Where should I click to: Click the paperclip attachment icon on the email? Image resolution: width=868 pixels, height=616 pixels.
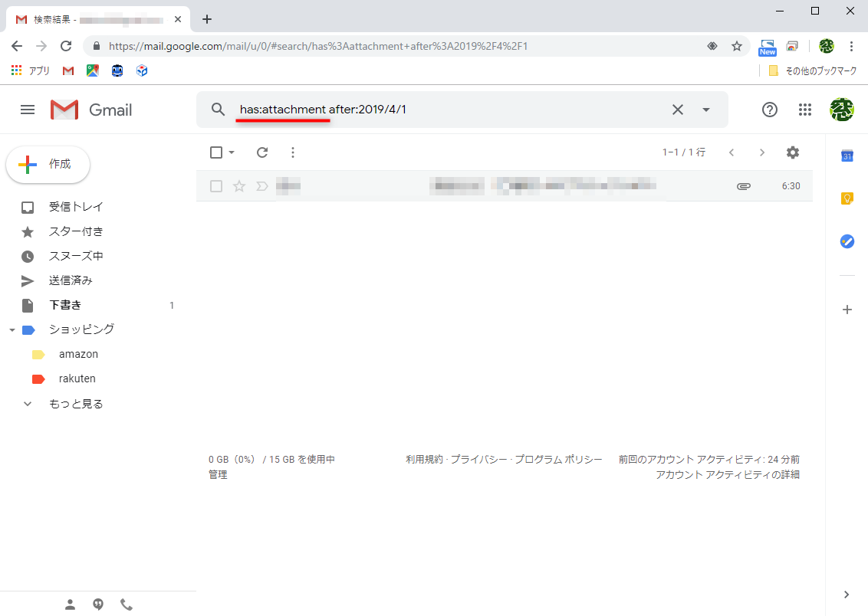pos(743,185)
